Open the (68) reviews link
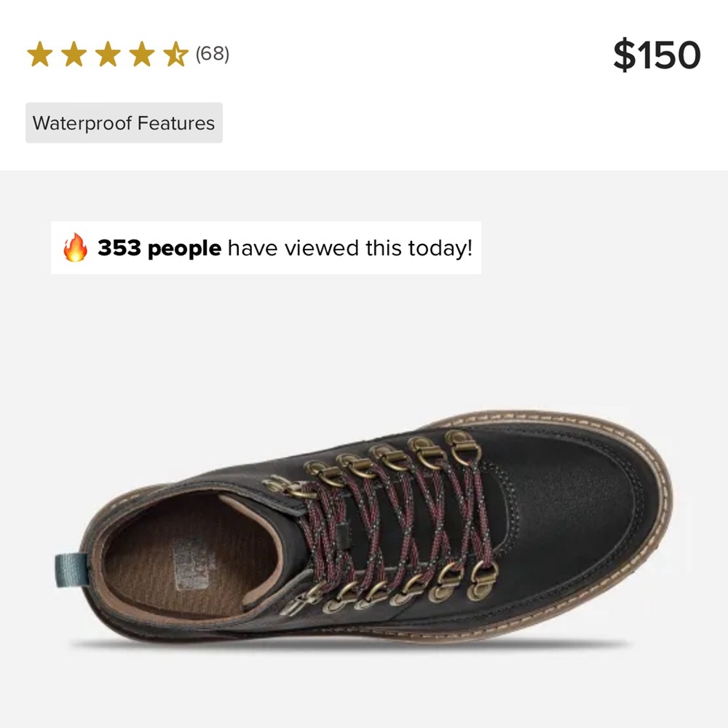 pos(213,53)
